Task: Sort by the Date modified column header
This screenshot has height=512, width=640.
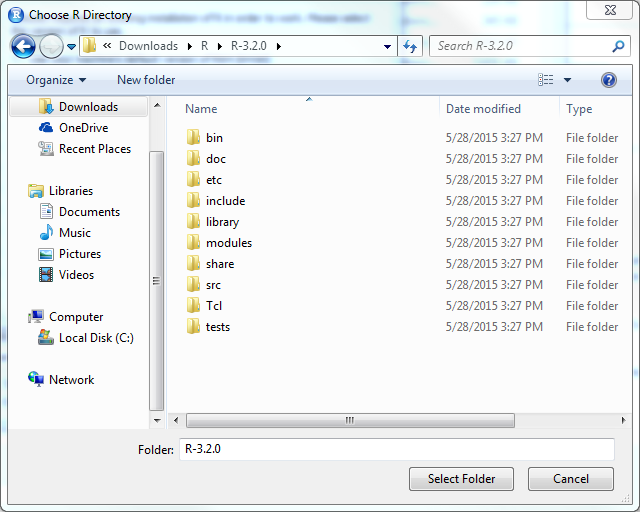Action: (x=483, y=109)
